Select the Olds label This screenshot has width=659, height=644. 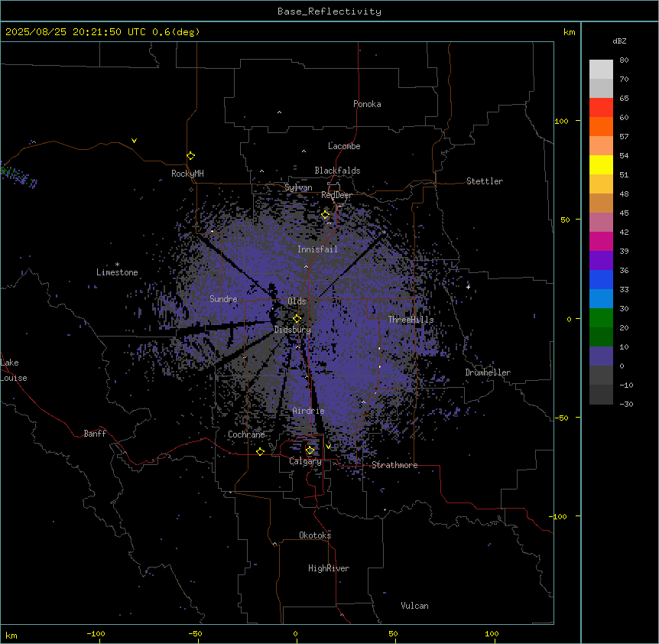click(x=297, y=301)
